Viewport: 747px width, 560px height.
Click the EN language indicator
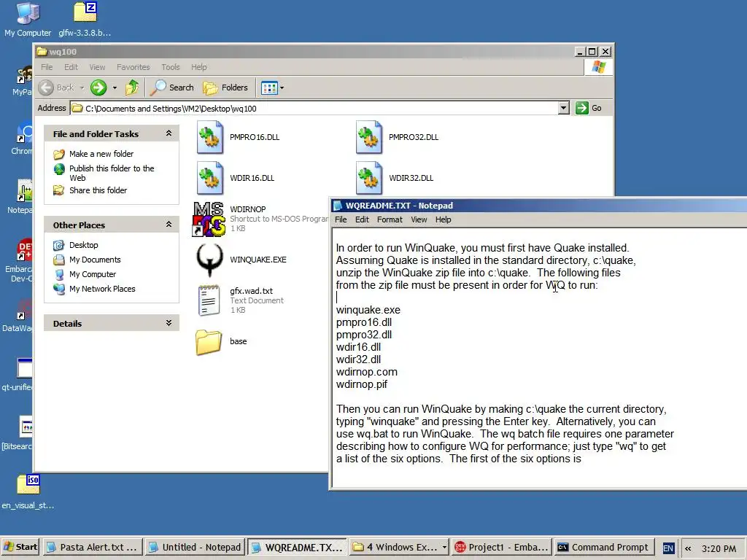668,548
